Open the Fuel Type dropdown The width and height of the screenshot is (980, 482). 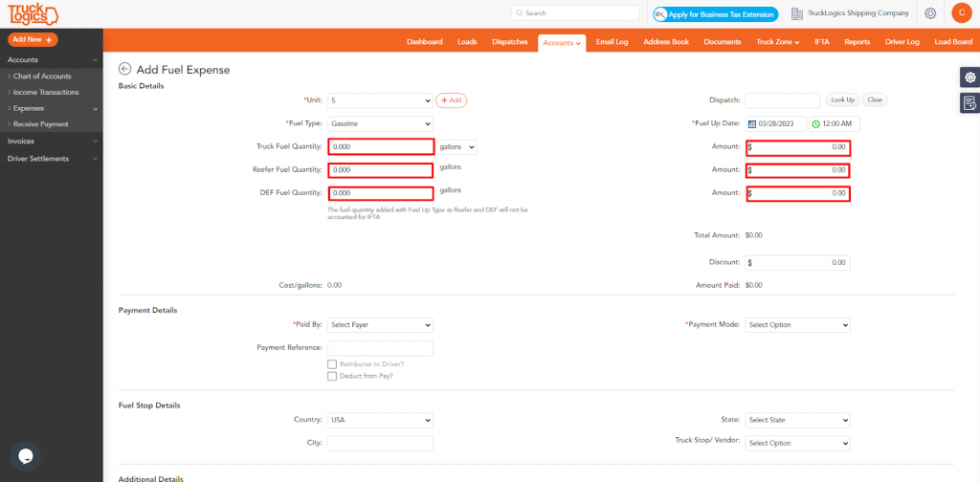(x=380, y=123)
